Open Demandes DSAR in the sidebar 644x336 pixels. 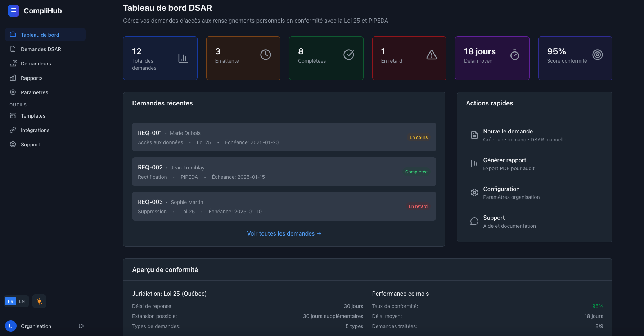point(41,49)
